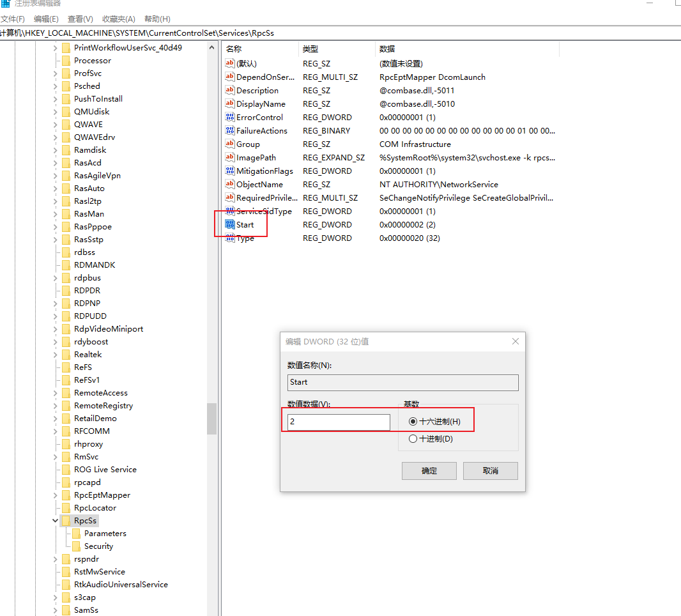
Task: Select the decimal base radio button
Action: [413, 439]
